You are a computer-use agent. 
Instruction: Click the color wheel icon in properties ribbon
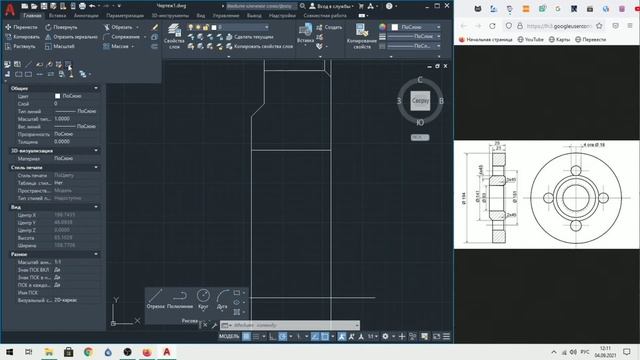382,27
